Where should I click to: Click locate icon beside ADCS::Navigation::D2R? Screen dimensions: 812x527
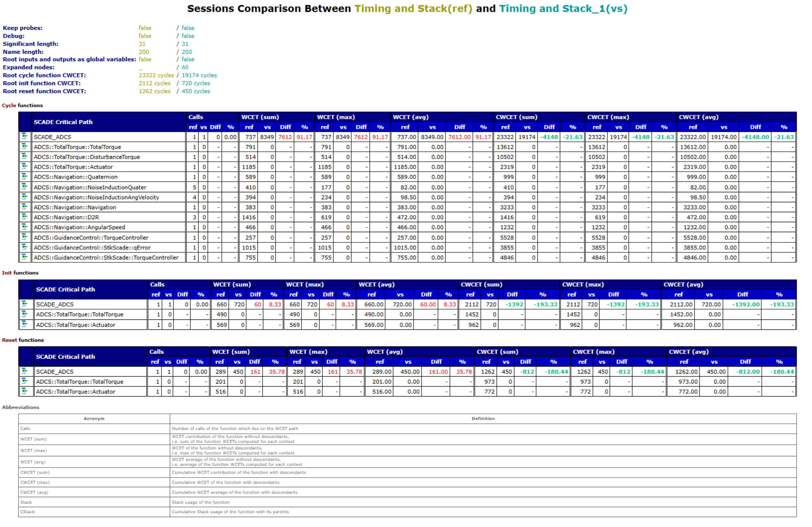[24, 217]
